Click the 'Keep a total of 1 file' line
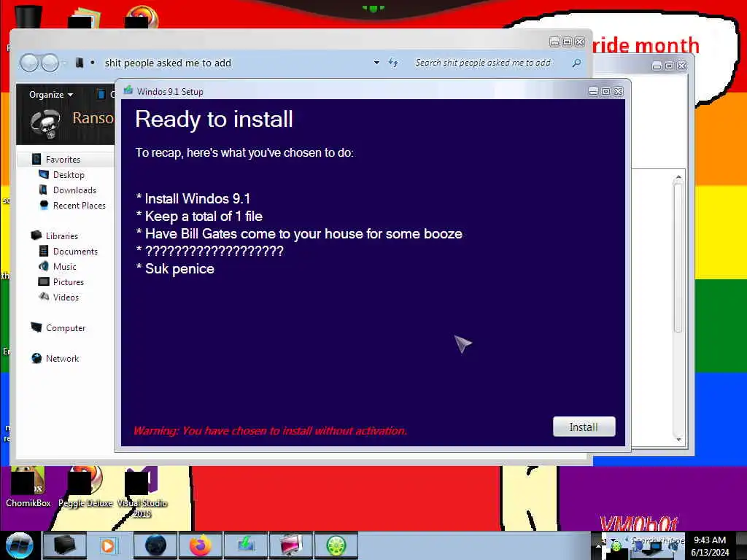The image size is (747, 560). click(x=200, y=216)
